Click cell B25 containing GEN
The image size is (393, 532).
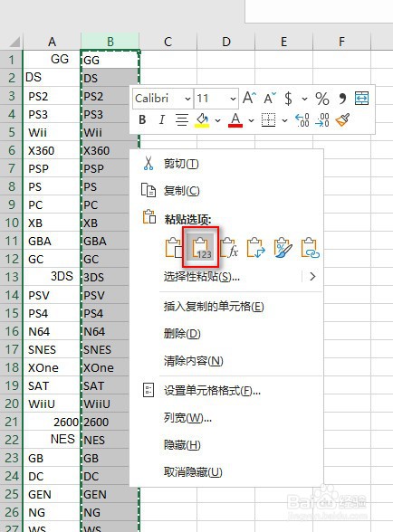pos(110,494)
